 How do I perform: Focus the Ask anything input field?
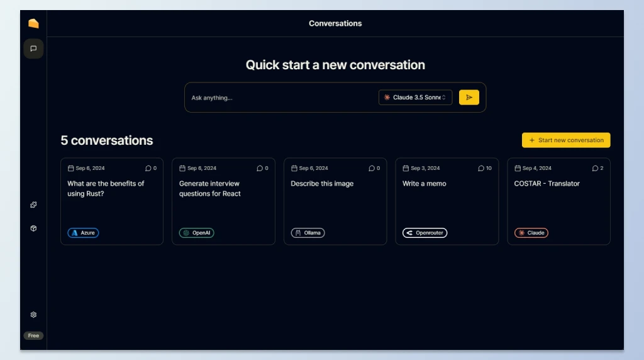[282, 98]
